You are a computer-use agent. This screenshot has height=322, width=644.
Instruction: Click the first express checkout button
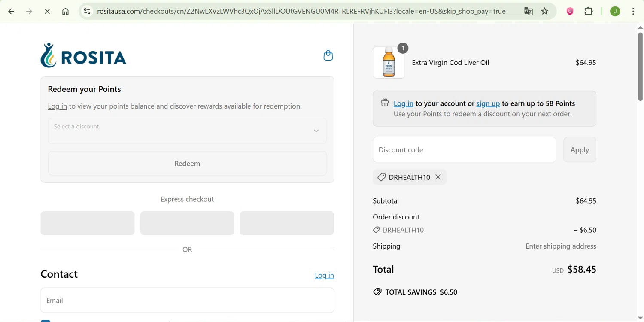(88, 223)
